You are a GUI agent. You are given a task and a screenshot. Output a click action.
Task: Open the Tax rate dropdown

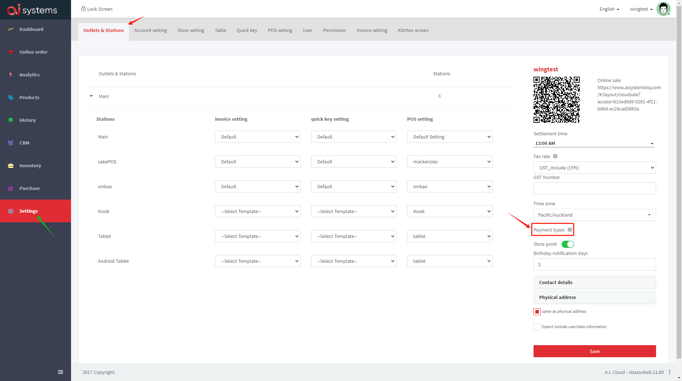595,167
